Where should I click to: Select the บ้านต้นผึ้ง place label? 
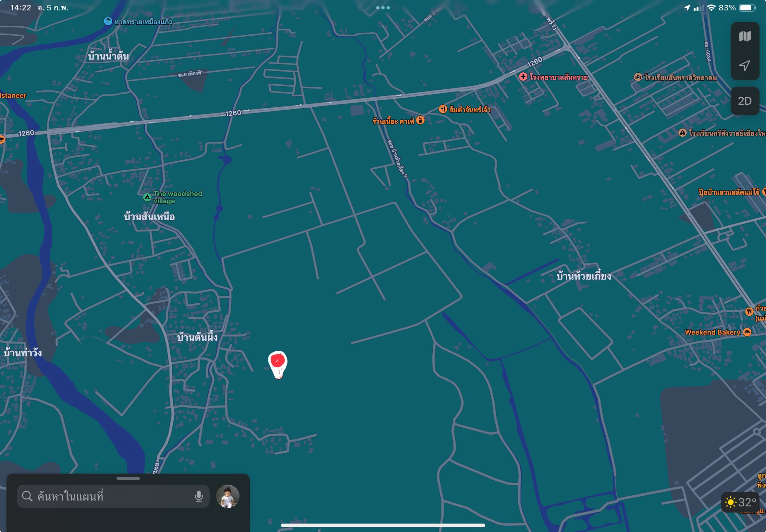pyautogui.click(x=197, y=337)
